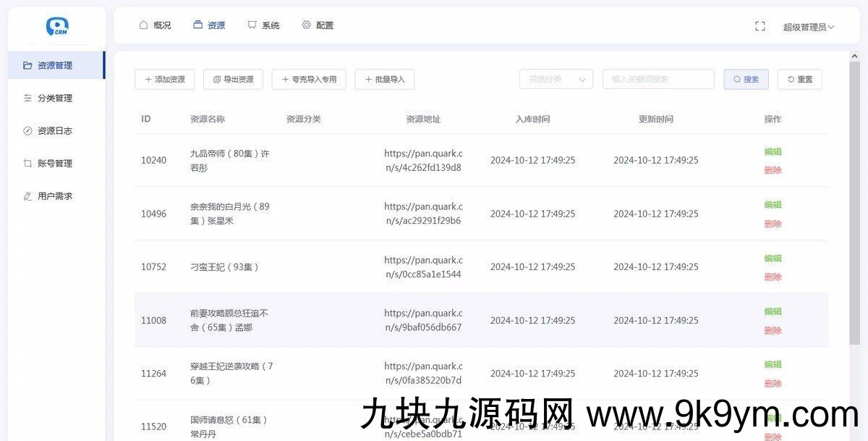The image size is (868, 441).
Task: Open 资源日志 in the sidebar
Action: 54,131
